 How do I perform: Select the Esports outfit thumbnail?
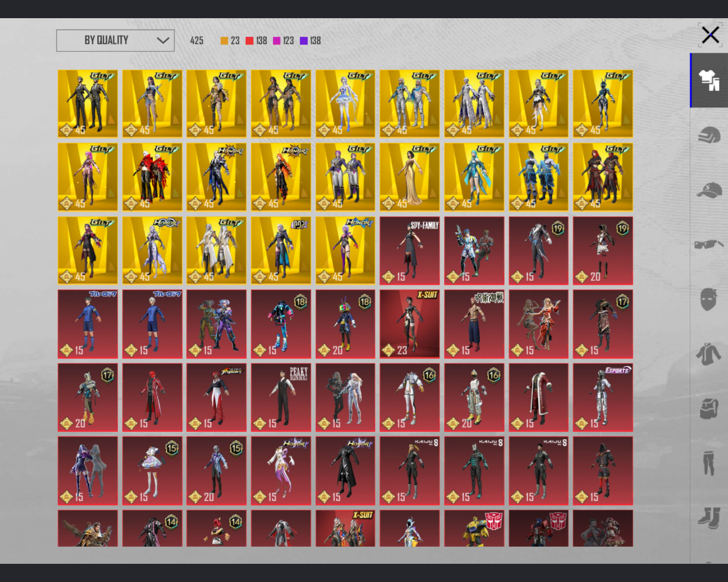click(x=603, y=397)
